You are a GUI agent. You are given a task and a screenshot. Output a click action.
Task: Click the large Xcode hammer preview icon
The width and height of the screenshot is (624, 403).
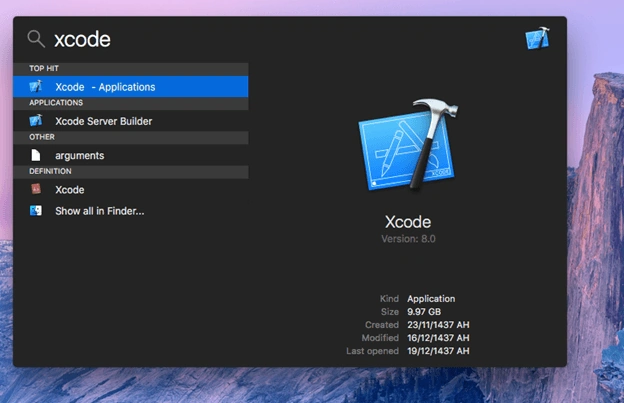tap(408, 145)
